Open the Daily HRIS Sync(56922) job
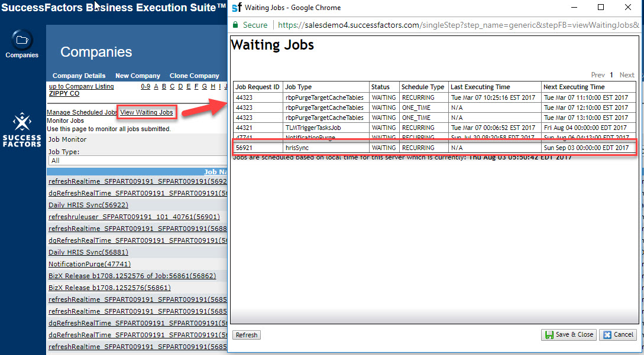Viewport: 644px width, 355px height. [88, 205]
